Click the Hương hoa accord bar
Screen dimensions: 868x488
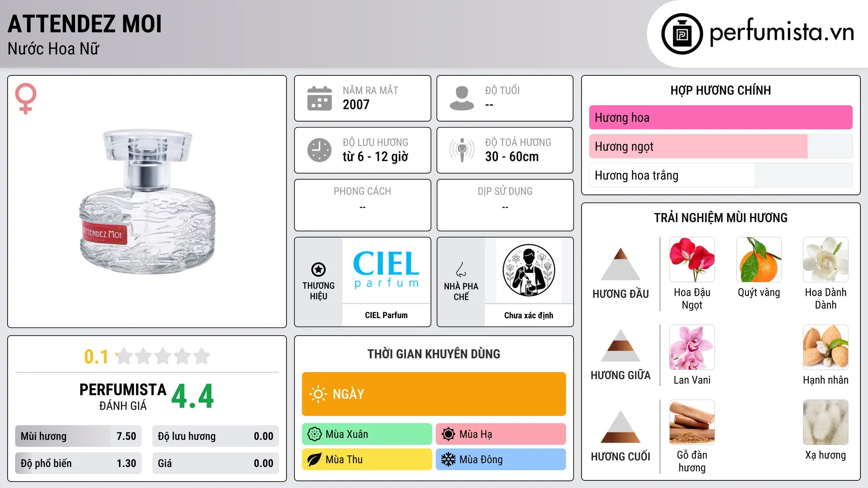click(x=721, y=117)
